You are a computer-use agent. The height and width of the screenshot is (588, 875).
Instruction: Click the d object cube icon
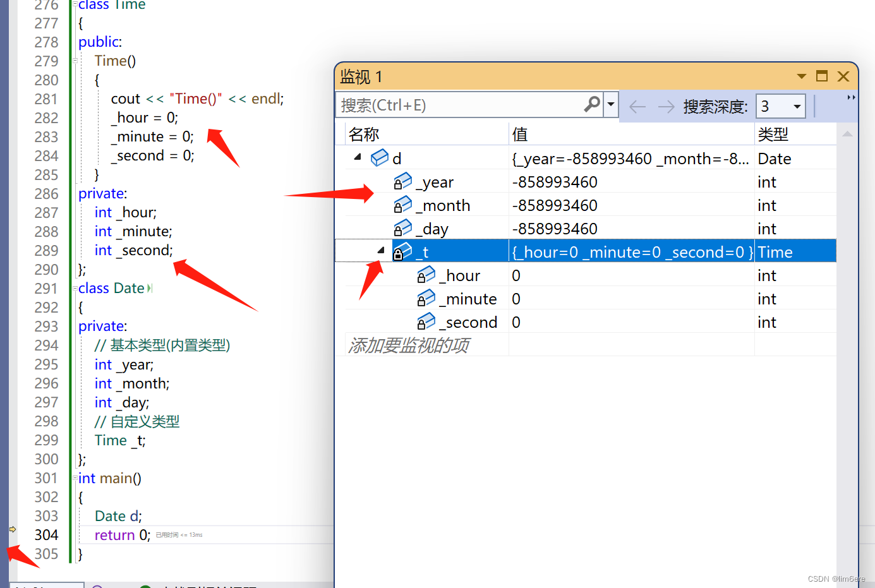(380, 158)
